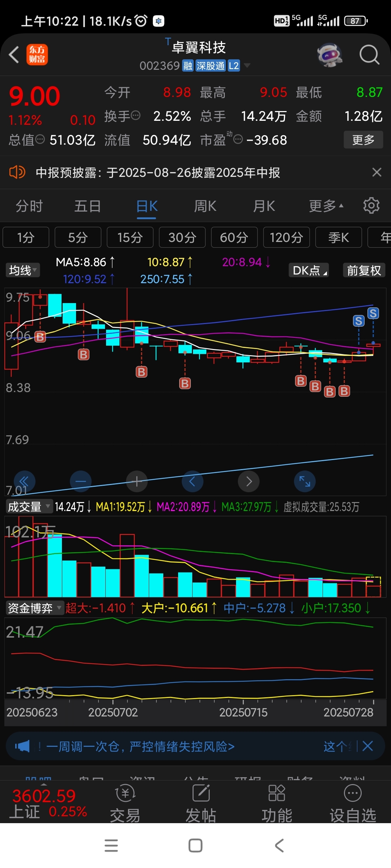Expand the 更多 chart period menu
Viewport: 391px width, 868px height.
[x=326, y=206]
